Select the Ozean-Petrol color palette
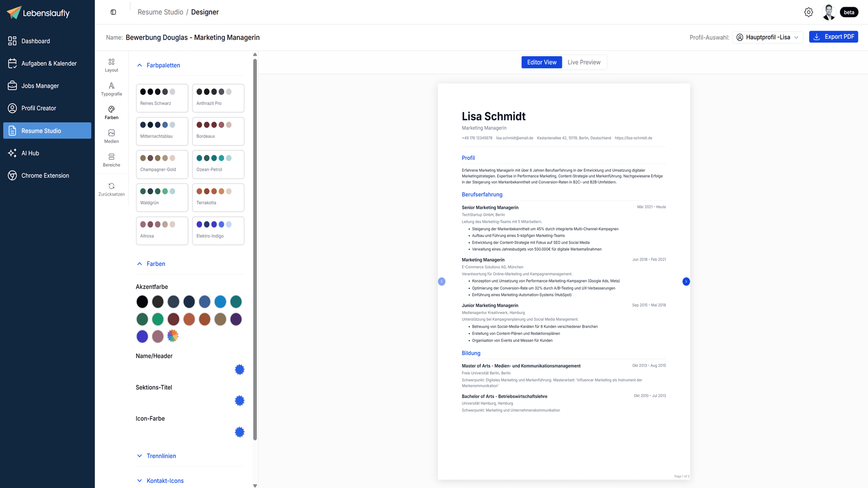Screen dimensions: 868x488 tap(218, 164)
